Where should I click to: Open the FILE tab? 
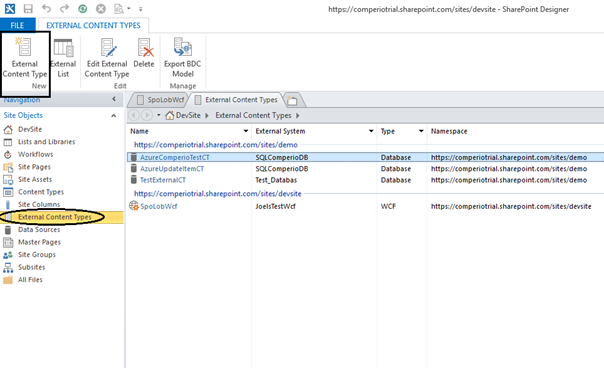click(17, 25)
